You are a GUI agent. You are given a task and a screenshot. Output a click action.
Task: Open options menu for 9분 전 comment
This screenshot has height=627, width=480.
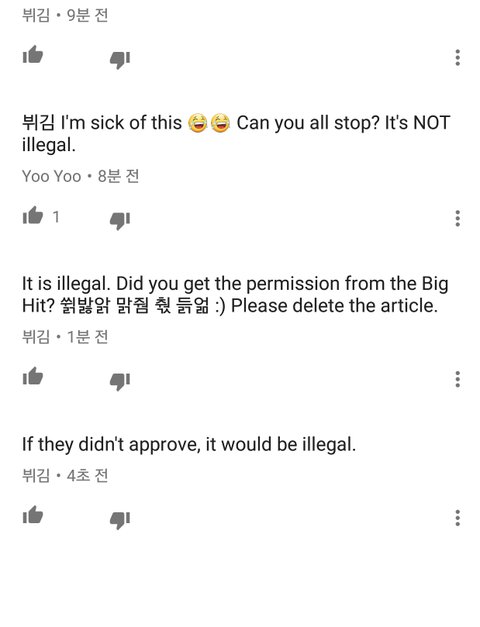click(x=458, y=58)
